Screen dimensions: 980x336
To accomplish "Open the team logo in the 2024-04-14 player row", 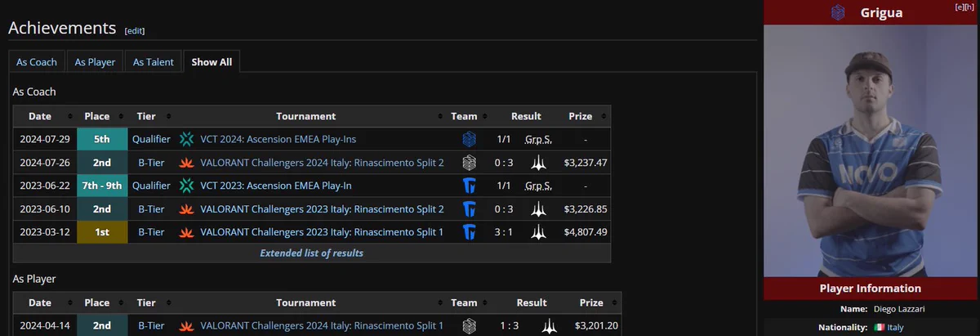I will click(469, 325).
